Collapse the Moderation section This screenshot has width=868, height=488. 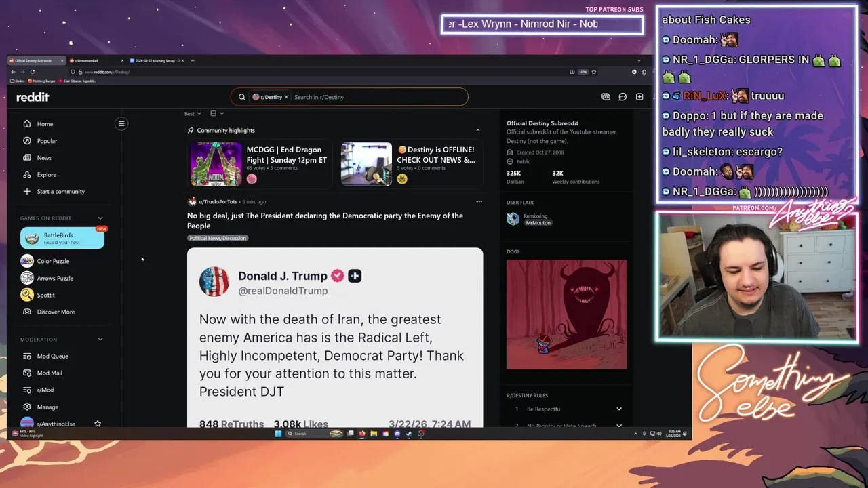click(100, 339)
